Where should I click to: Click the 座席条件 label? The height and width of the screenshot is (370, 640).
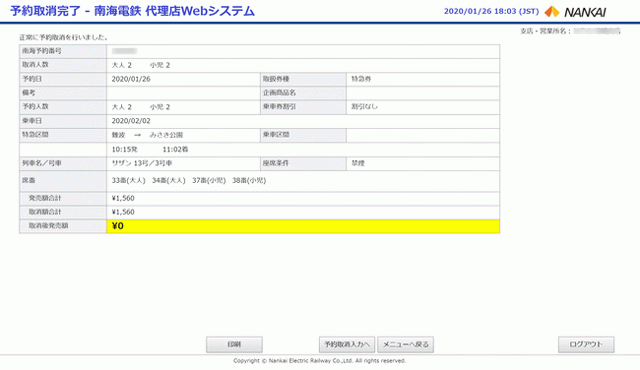276,163
